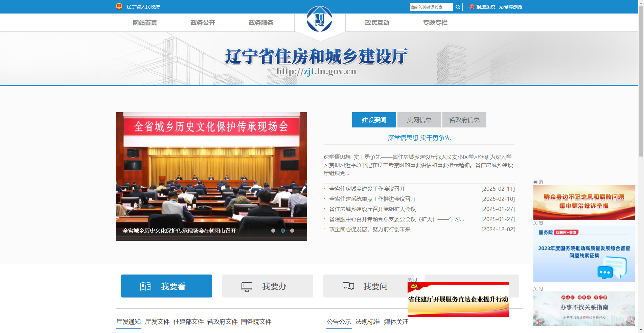
Task: Select the third carousel indicator dot
Action: [x=292, y=231]
